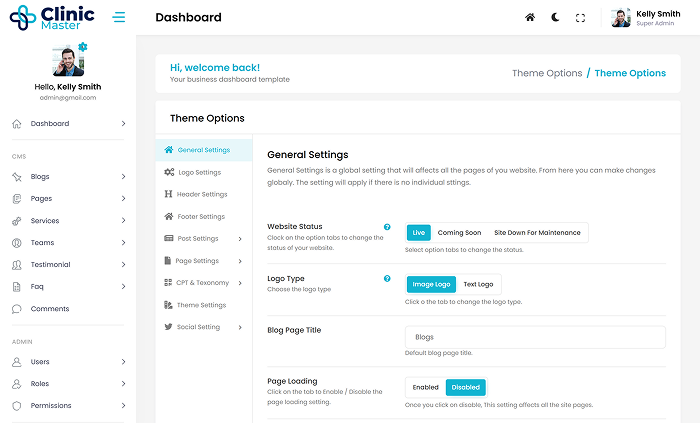Image resolution: width=700 pixels, height=423 pixels.
Task: Open Comments from the sidebar
Action: [x=50, y=309]
